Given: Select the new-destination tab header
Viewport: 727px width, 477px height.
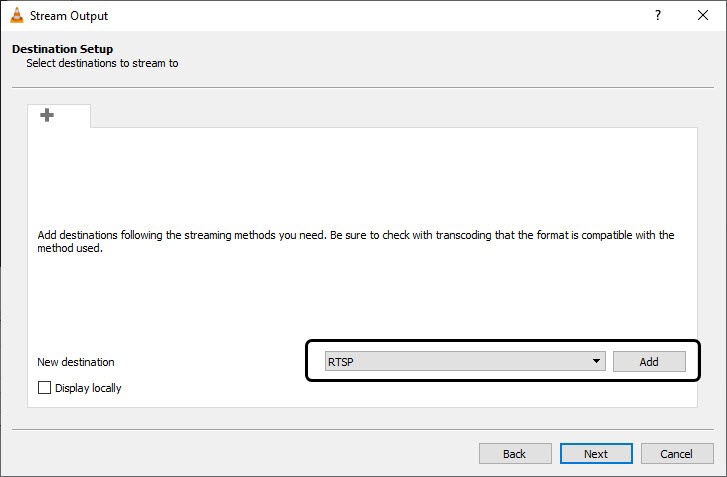Looking at the screenshot, I should click(x=60, y=116).
